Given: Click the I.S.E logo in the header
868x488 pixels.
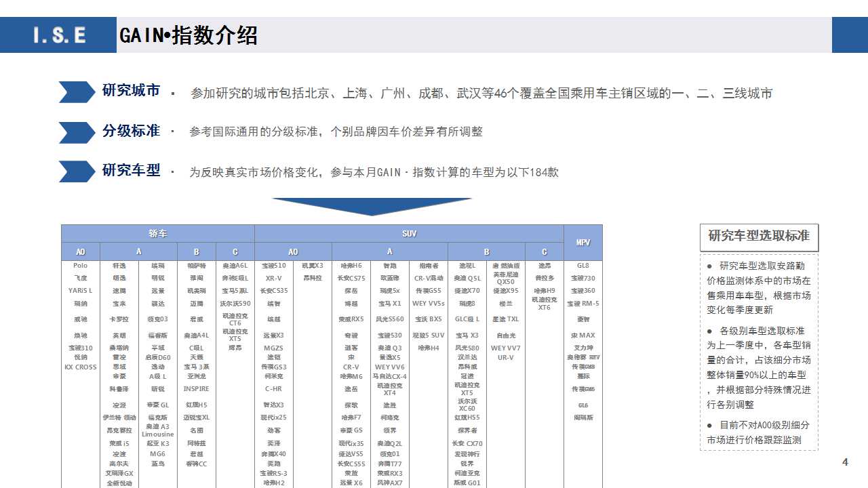Looking at the screenshot, I should point(60,35).
